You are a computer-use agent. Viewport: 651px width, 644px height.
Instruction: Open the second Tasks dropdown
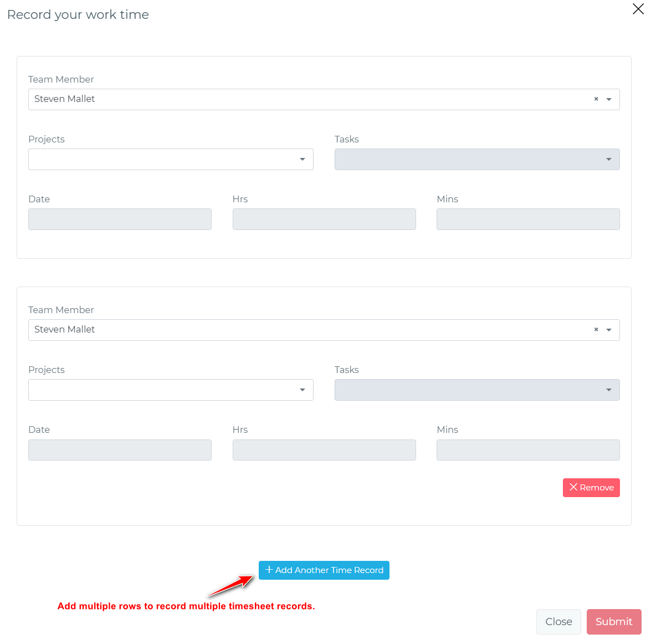point(476,390)
